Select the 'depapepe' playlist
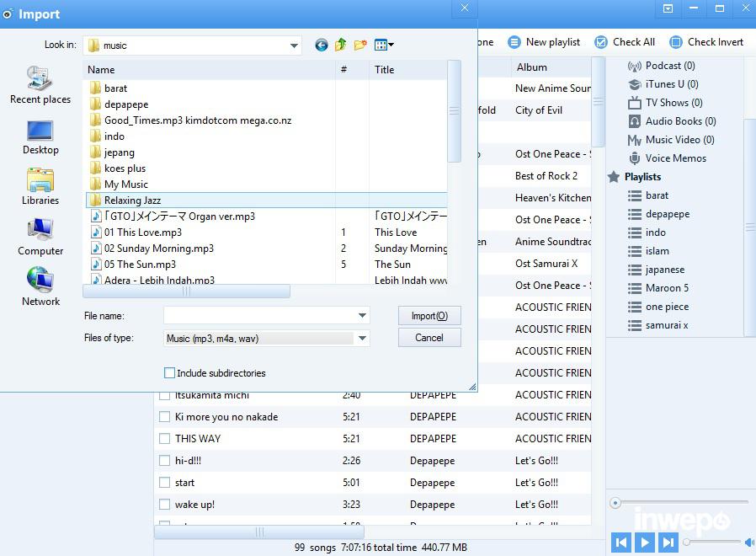This screenshot has width=756, height=556. [667, 214]
